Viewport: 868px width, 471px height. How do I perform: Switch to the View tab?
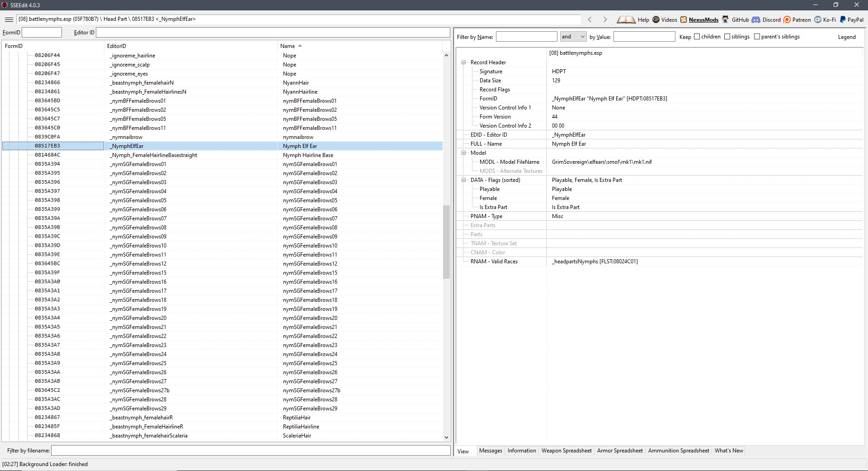463,451
